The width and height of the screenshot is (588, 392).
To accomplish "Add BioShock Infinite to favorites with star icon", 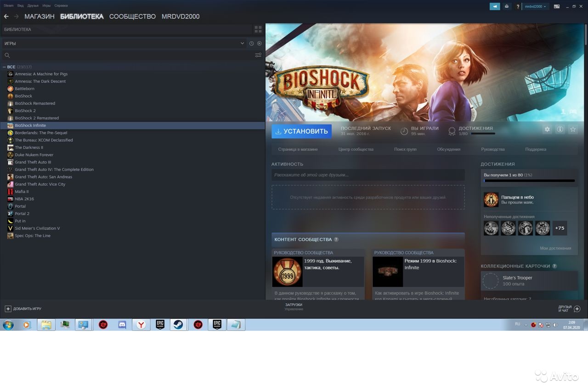I will [x=573, y=130].
